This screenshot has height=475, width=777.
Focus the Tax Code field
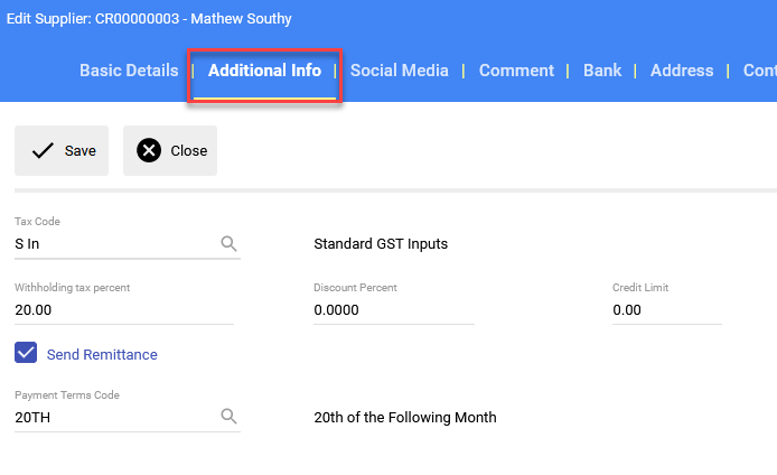point(115,244)
